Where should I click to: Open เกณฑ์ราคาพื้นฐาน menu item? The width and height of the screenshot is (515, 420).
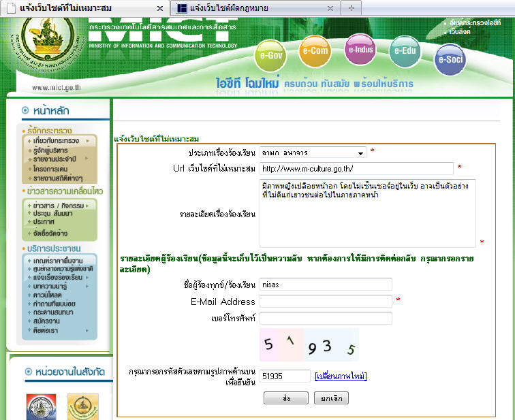[x=58, y=261]
